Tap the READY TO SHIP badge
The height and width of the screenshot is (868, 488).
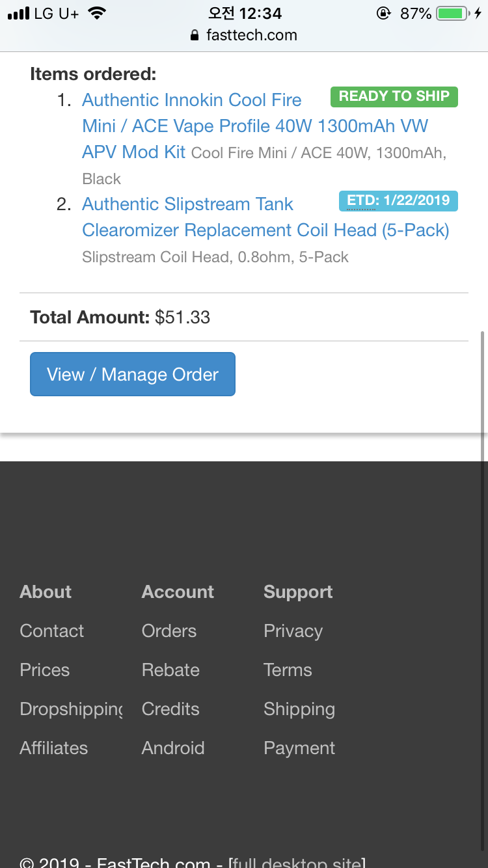pos(394,96)
